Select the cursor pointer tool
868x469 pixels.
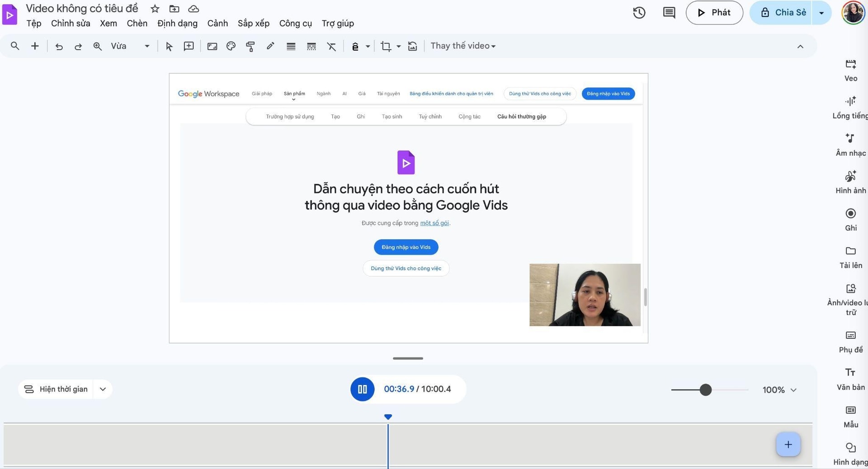click(x=169, y=46)
